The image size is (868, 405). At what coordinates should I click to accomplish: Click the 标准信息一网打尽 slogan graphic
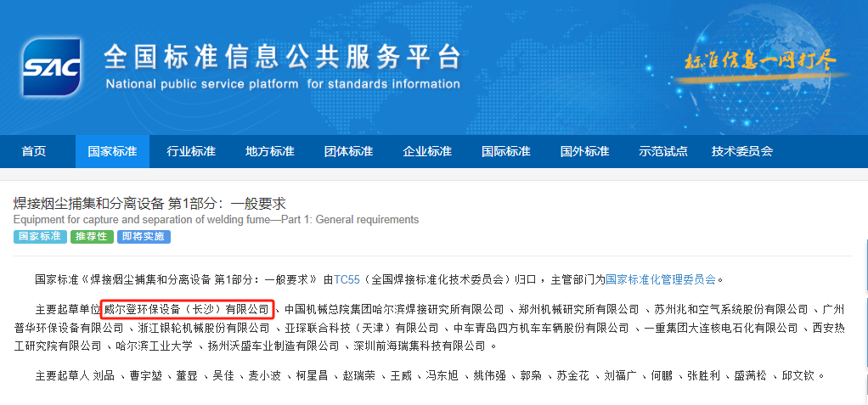(760, 61)
